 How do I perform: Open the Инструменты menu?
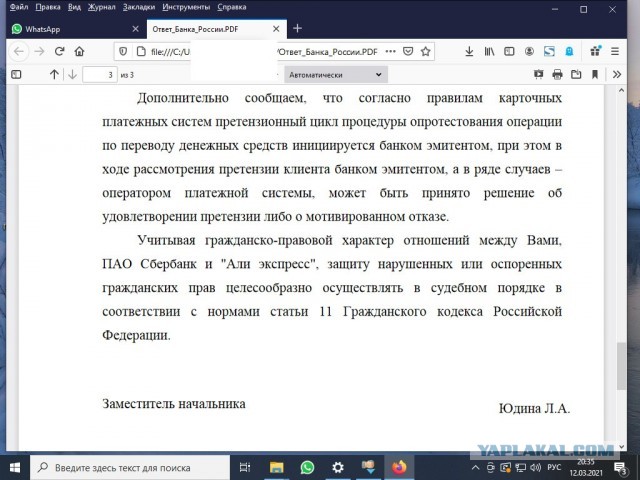coord(186,7)
